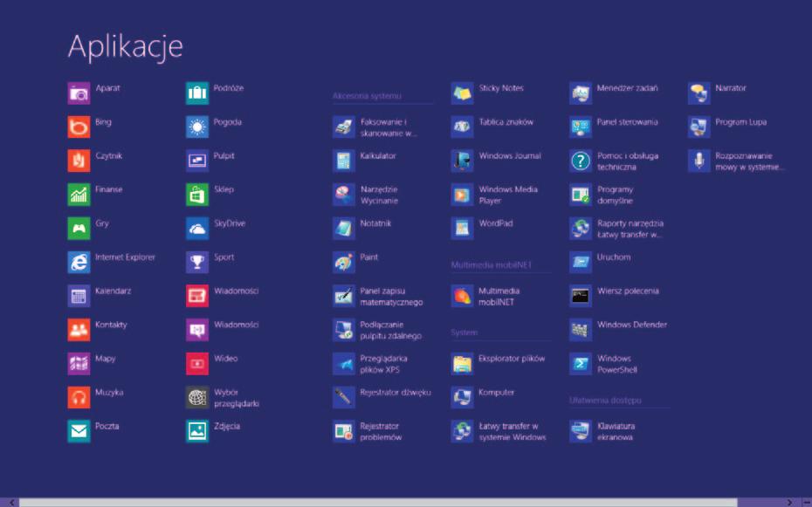Open Panel sterowania icon
812x507 pixels.
coord(581,127)
